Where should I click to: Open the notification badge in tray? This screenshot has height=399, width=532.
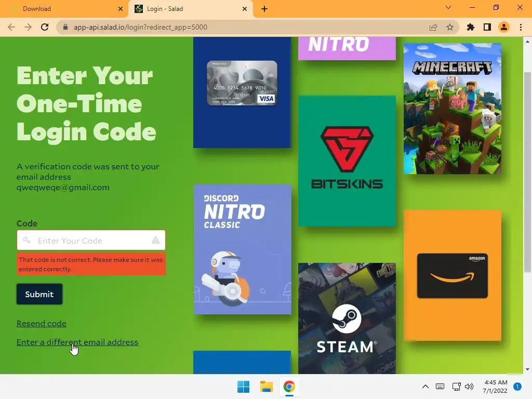517,387
